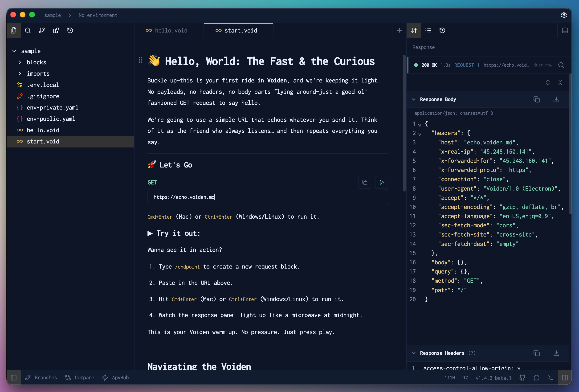Open hello.void in the file tree
The width and height of the screenshot is (579, 392).
[70, 130]
